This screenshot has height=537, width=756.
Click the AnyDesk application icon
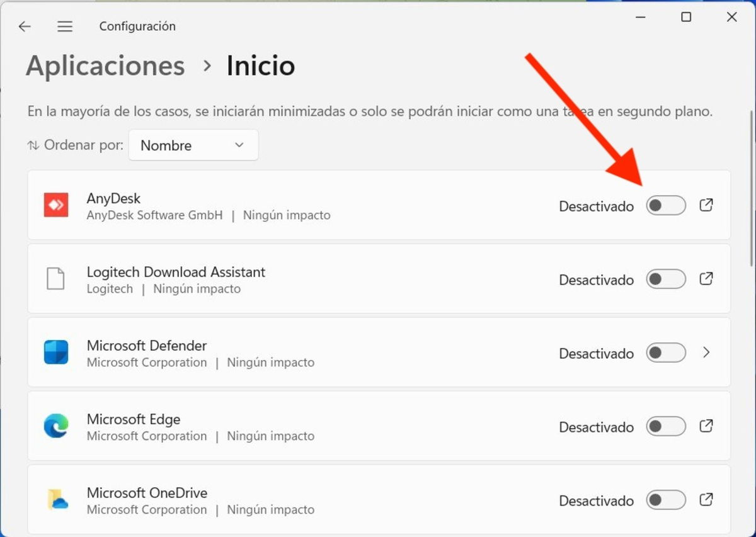click(x=56, y=205)
